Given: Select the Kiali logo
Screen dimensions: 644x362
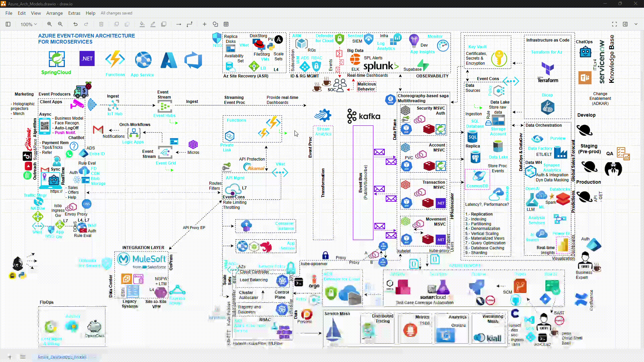Looking at the screenshot, I should click(x=488, y=338).
